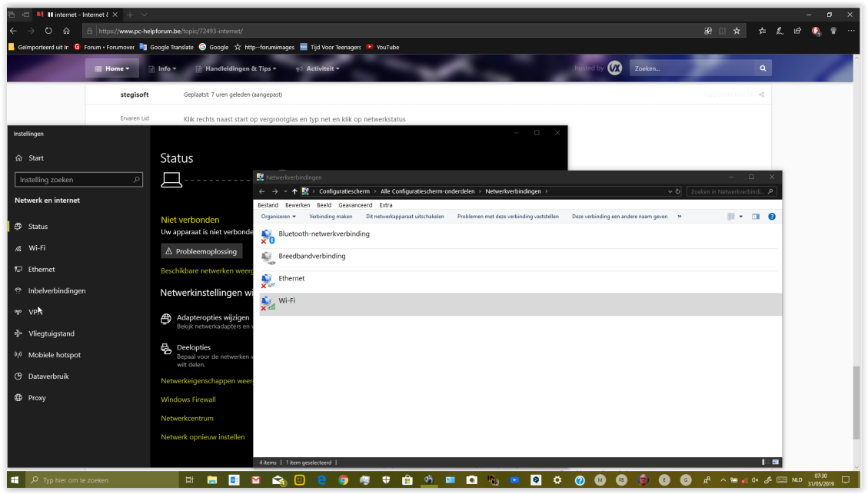Screen dimensions: 868x494
Task: Open Task View on taskbar
Action: pos(190,480)
